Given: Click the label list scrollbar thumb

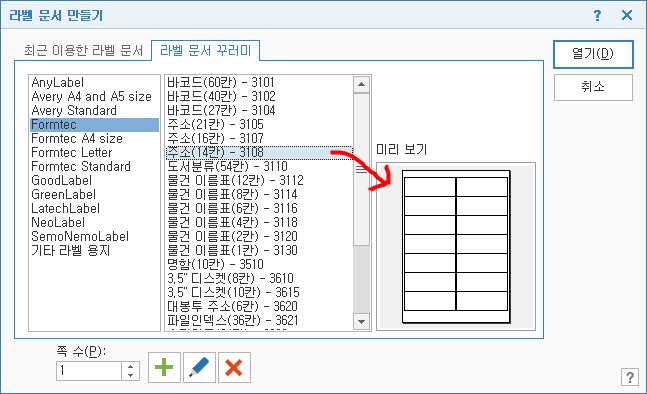Looking at the screenshot, I should point(361,170).
